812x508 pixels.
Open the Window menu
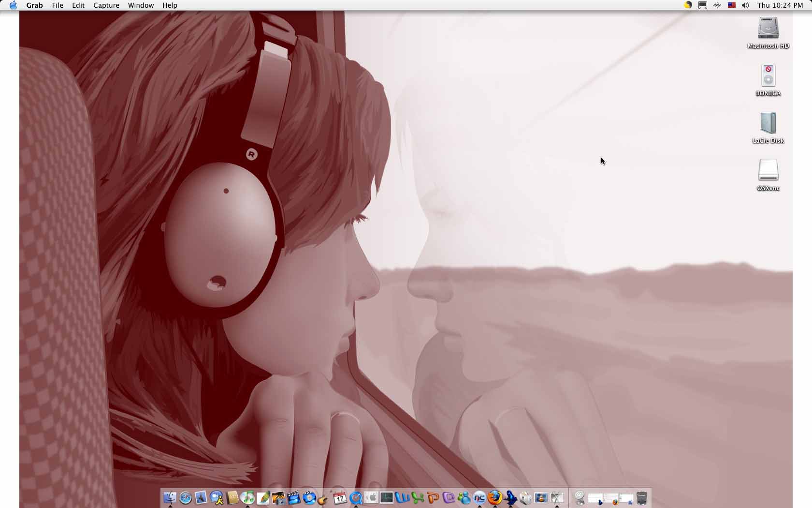(x=141, y=5)
